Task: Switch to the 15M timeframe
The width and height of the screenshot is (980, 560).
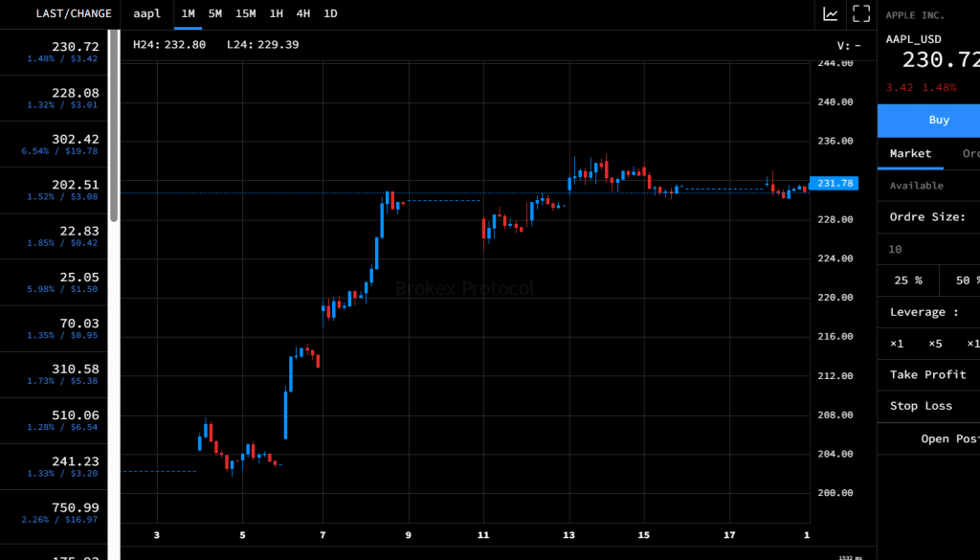Action: point(246,13)
